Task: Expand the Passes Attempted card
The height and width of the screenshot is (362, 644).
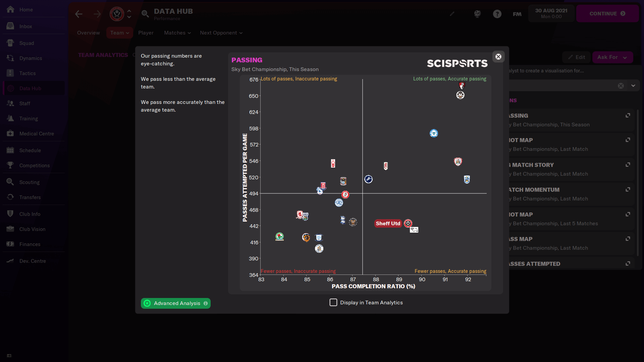Action: [x=628, y=263]
